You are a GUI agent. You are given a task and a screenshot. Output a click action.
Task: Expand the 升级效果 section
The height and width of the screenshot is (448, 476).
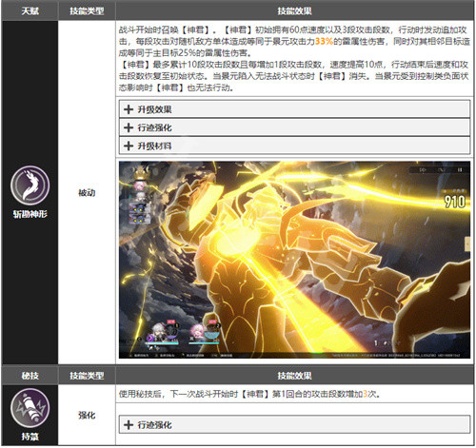click(x=294, y=109)
